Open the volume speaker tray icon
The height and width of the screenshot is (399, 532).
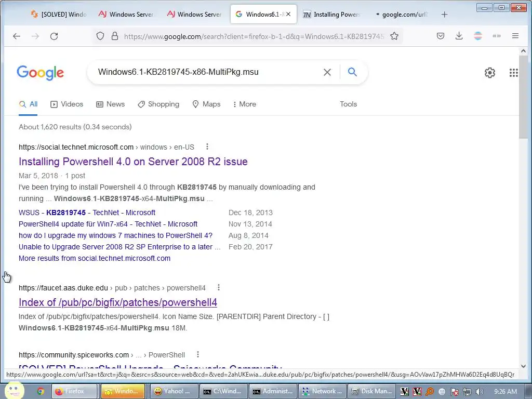point(480,392)
